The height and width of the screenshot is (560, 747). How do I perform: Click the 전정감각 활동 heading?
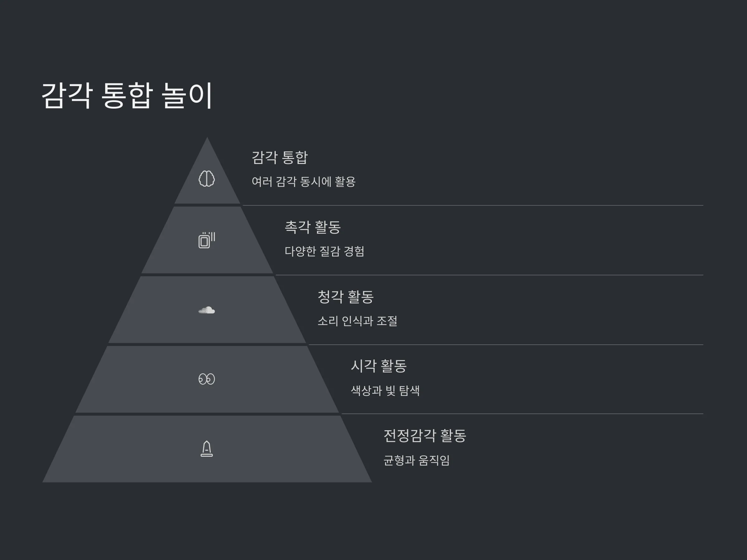[425, 436]
